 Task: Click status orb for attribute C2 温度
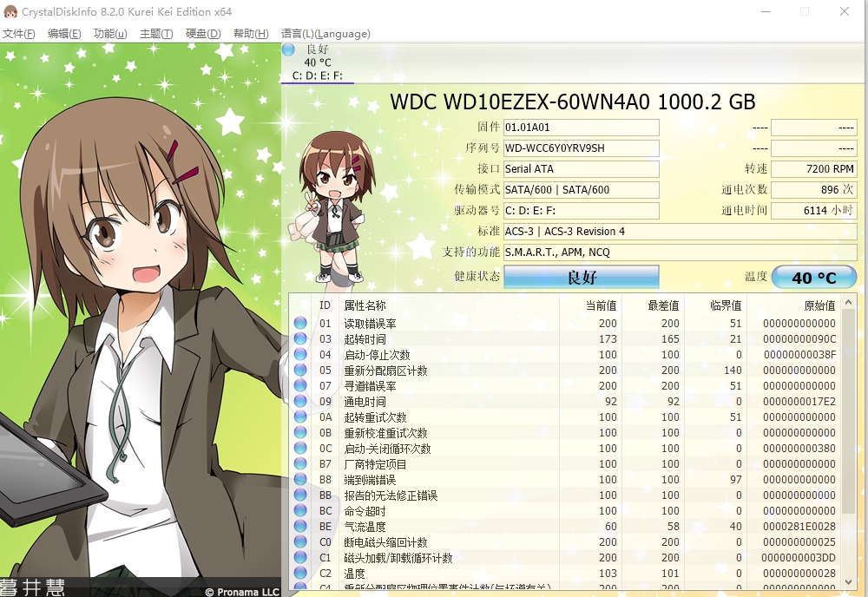300,574
